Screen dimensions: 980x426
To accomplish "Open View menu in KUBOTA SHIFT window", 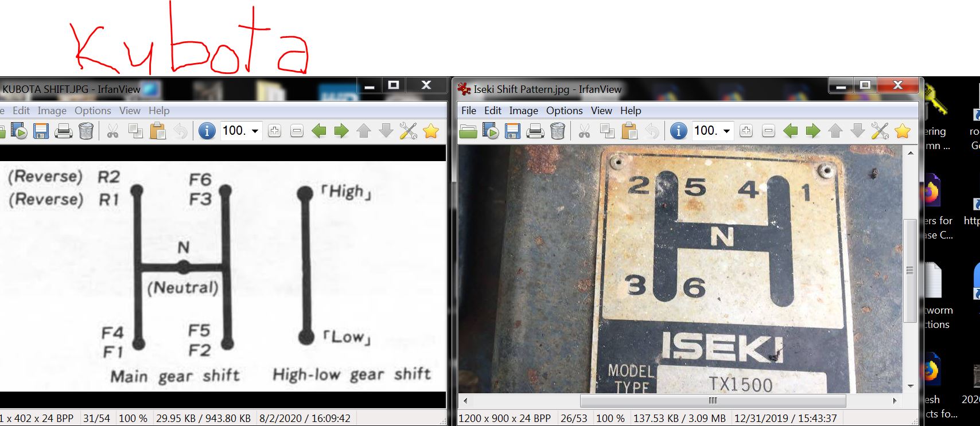I will coord(130,111).
